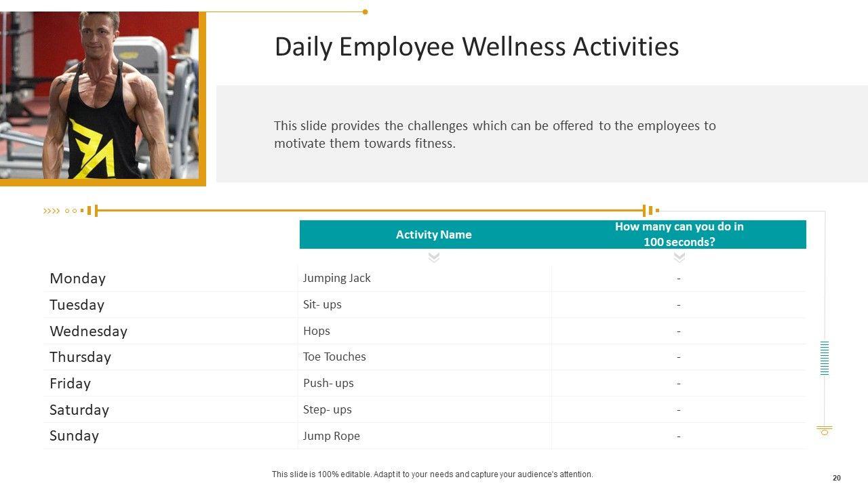The height and width of the screenshot is (488, 868).
Task: Click the double chevron below Activity Name
Action: click(x=434, y=258)
